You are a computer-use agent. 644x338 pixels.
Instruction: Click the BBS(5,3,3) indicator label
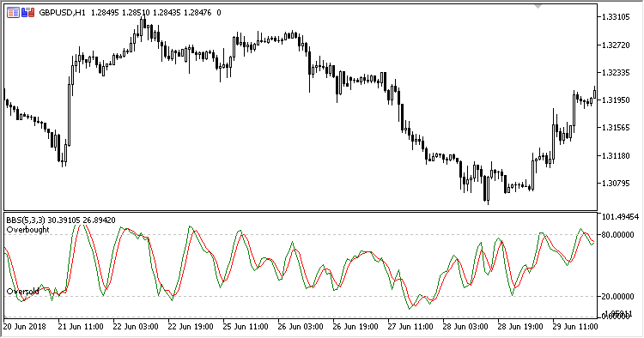[26, 220]
